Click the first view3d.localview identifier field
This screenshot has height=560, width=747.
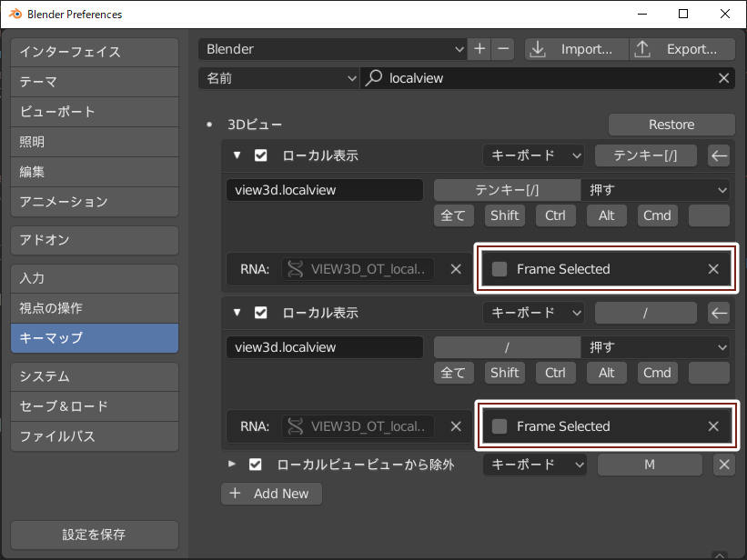pyautogui.click(x=325, y=190)
